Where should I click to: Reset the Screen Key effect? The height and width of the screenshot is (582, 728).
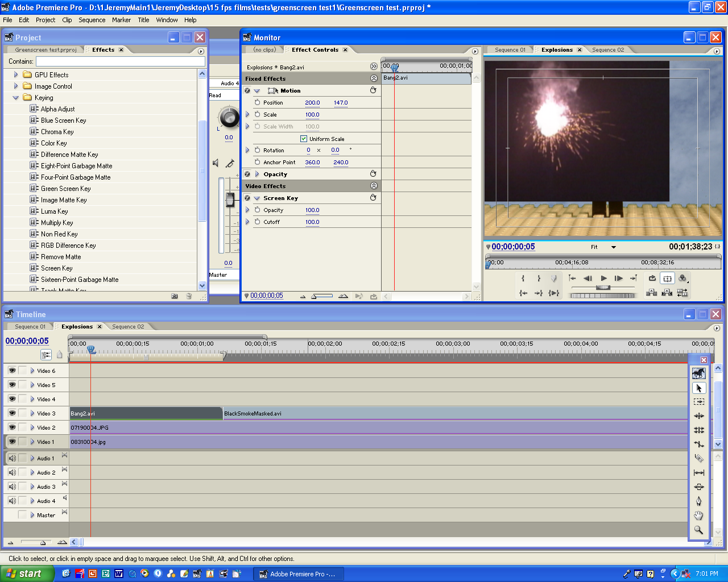point(373,198)
